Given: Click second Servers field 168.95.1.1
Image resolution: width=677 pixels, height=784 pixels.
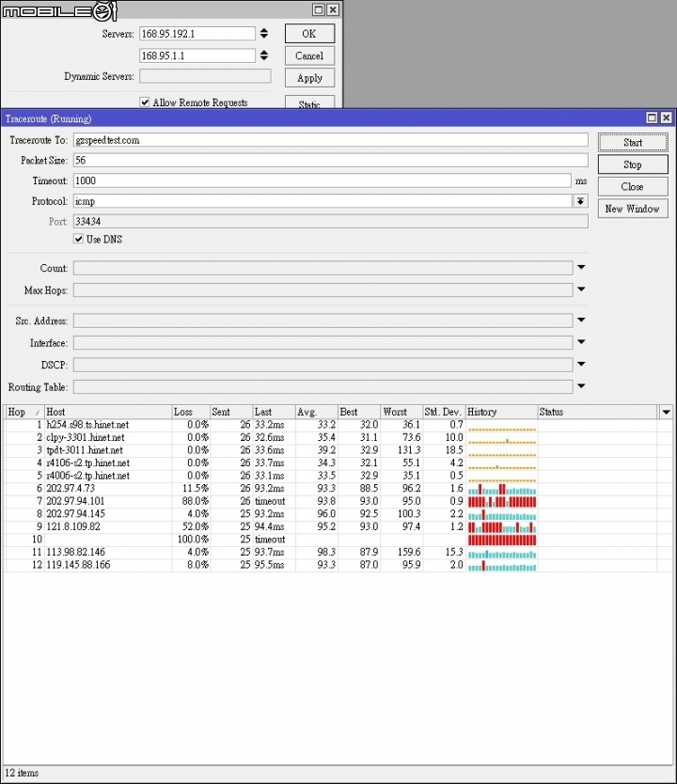Looking at the screenshot, I should (197, 55).
